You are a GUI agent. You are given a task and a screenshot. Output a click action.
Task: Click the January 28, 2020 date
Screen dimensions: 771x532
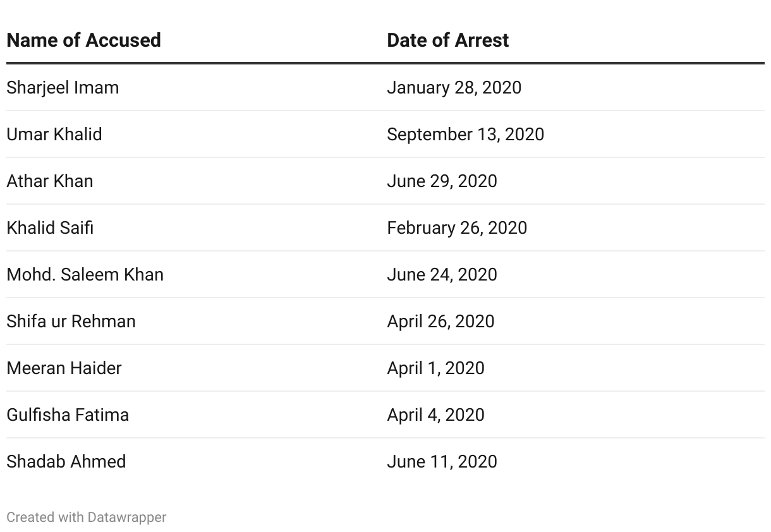click(454, 87)
